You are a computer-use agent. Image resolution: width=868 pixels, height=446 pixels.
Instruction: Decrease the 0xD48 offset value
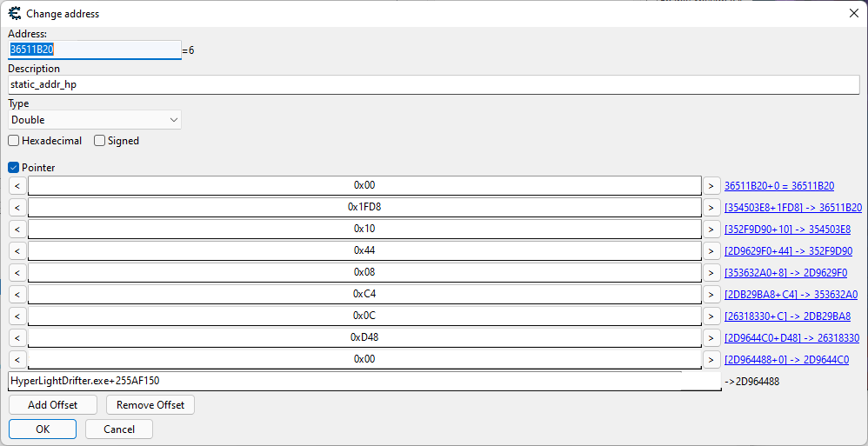click(x=17, y=337)
